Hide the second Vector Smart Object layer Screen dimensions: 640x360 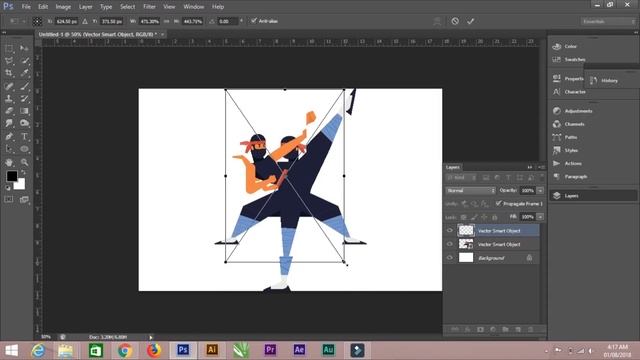450,244
